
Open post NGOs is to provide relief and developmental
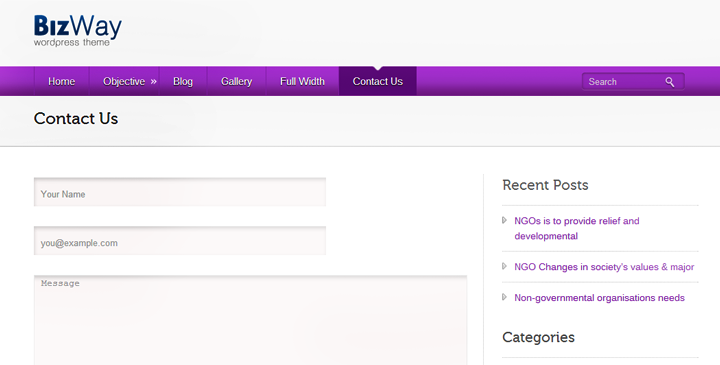click(577, 228)
